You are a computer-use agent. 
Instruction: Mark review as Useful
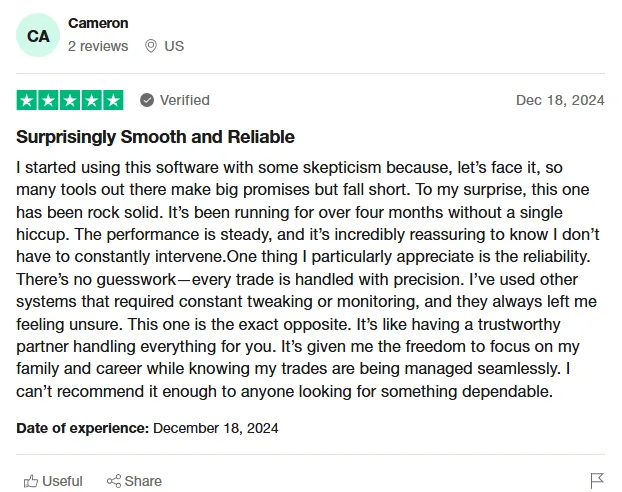(x=53, y=481)
